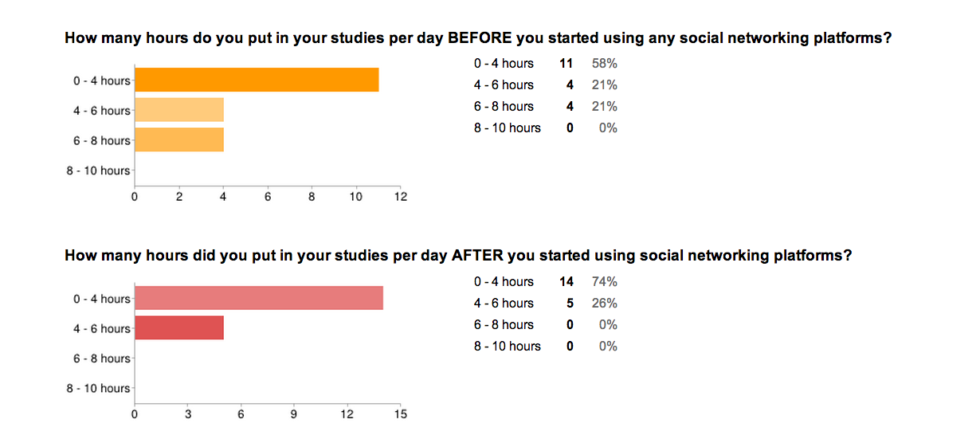Image resolution: width=980 pixels, height=439 pixels.
Task: Select the light orange 4 - 6 hours bar
Action: [x=179, y=110]
